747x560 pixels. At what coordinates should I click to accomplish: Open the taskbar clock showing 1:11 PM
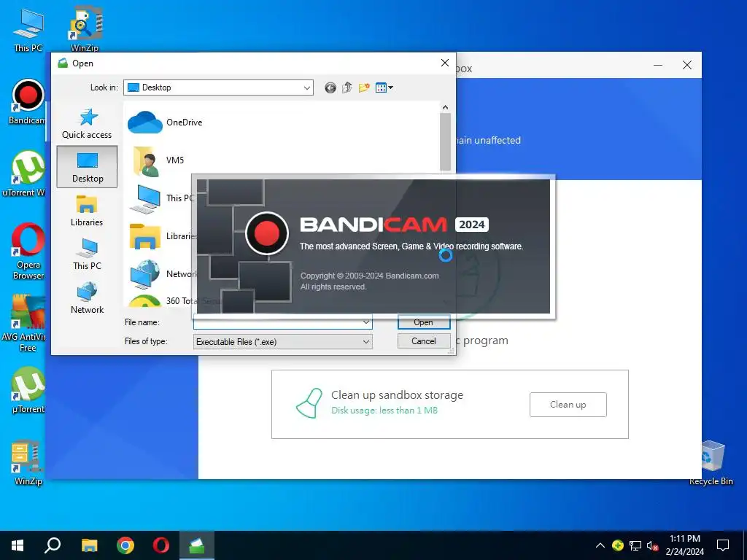tap(684, 545)
